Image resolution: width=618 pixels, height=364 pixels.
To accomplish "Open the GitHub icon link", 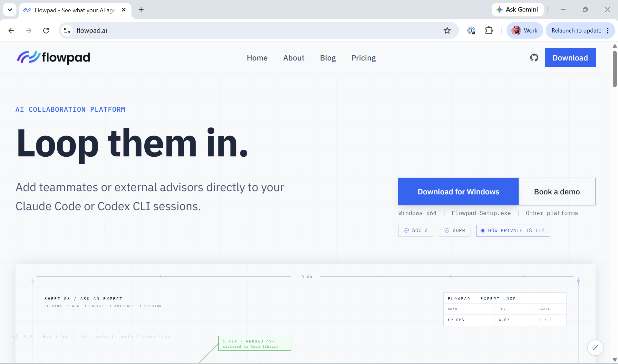I will tap(534, 58).
